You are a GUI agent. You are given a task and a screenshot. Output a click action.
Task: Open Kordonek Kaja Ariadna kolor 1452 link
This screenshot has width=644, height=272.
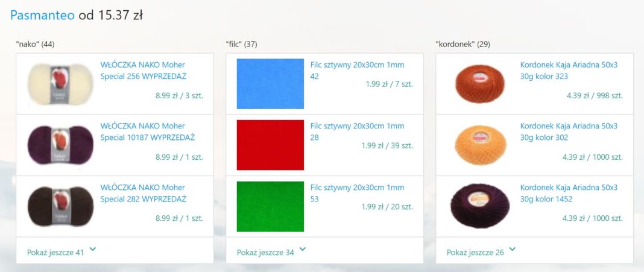(569, 193)
